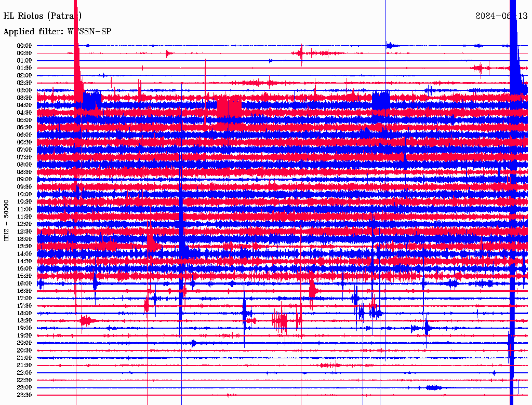This screenshot has width=532, height=405.
Task: Click the 14:30 time label
Action: (x=24, y=261)
